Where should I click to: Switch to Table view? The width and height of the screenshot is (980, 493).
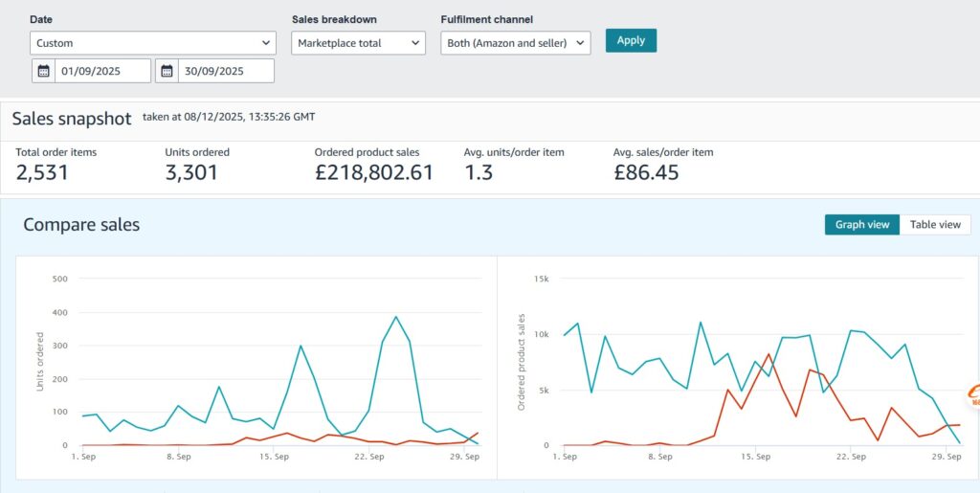coord(935,225)
